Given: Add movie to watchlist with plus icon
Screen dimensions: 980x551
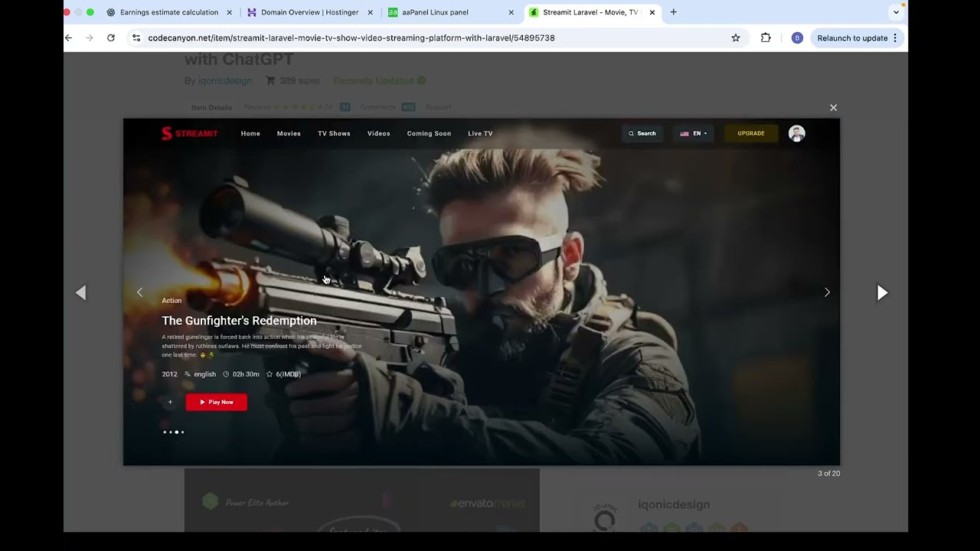Looking at the screenshot, I should point(170,402).
